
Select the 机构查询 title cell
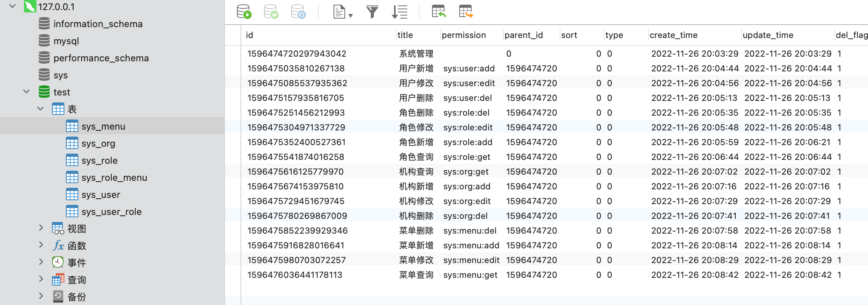[416, 172]
